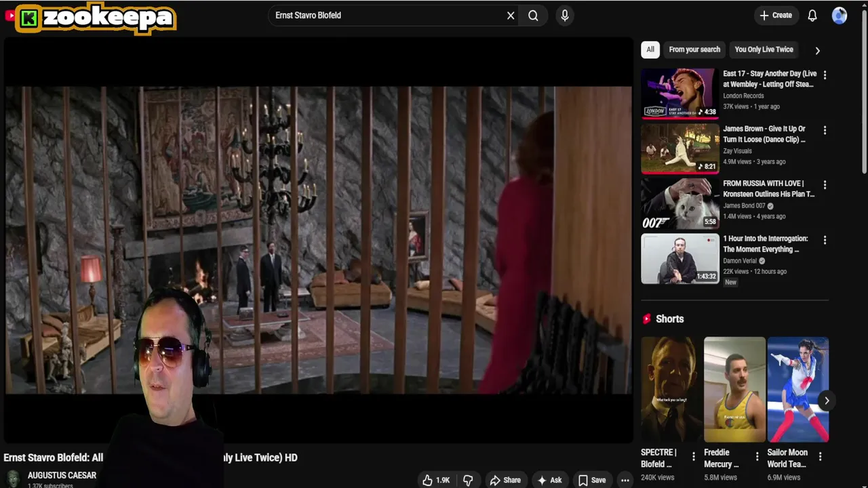
Task: Open the notifications bell
Action: [x=812, y=16]
